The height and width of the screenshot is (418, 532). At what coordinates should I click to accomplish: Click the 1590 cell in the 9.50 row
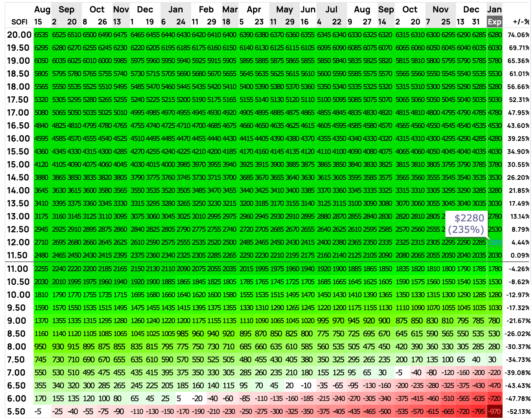tap(41, 308)
